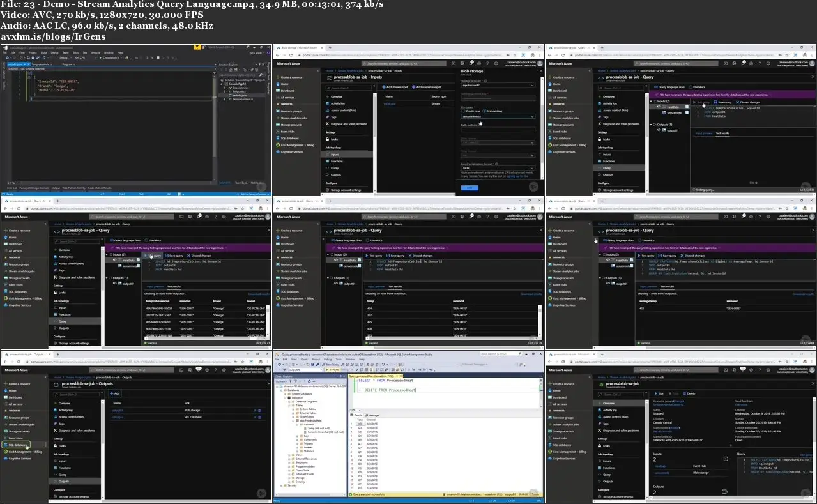Click SQL databases icon in Azure Outputs window sidebar

pos(6,445)
